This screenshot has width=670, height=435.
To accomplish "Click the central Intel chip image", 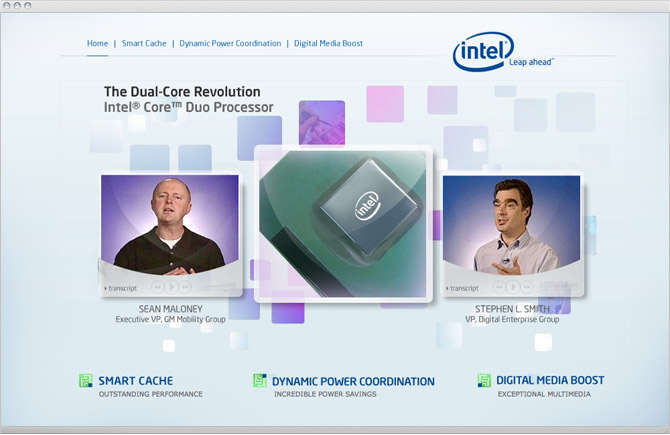I will pos(343,224).
